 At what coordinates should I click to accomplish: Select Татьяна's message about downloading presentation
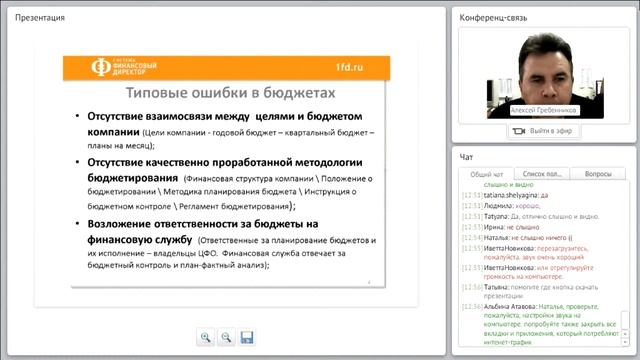pos(530,291)
